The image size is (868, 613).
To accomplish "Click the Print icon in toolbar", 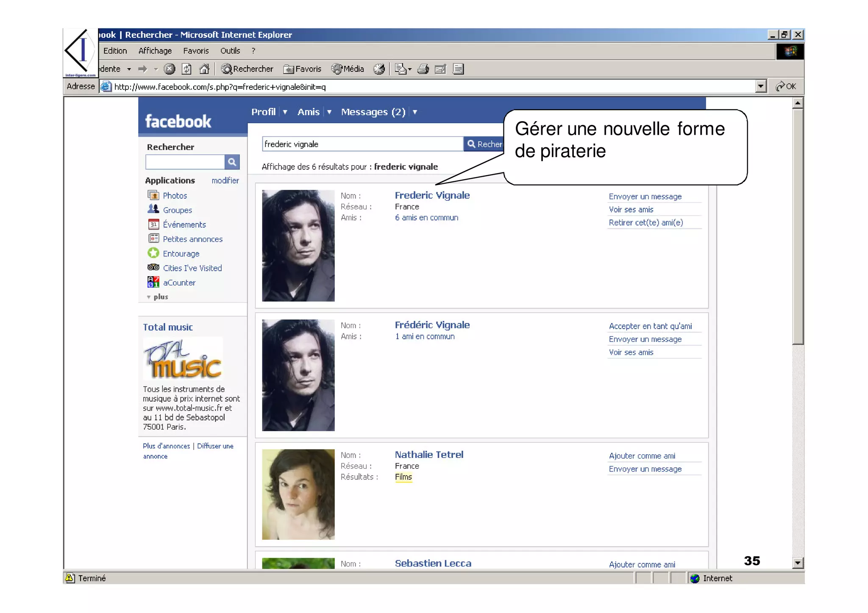I will click(x=423, y=69).
